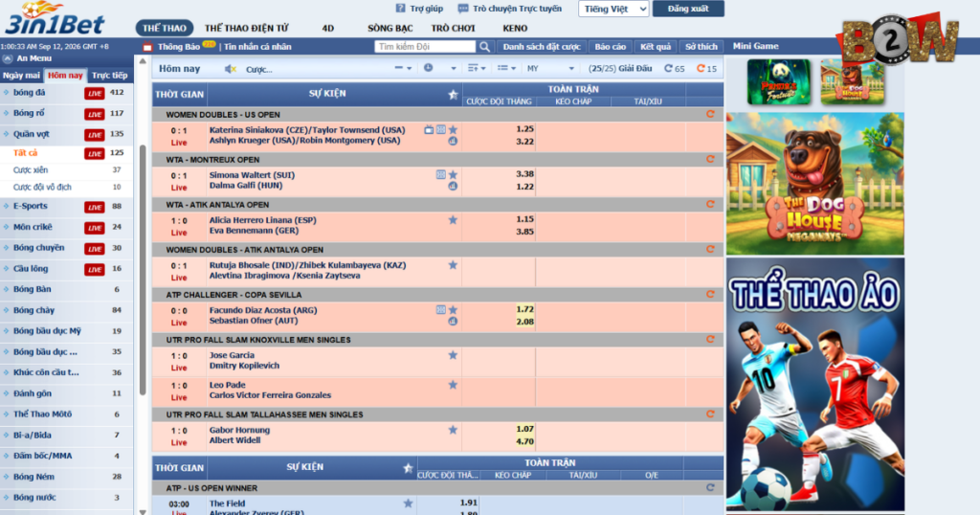Click the search magnifier icon
Viewport: 980px width, 515px height.
tap(484, 47)
